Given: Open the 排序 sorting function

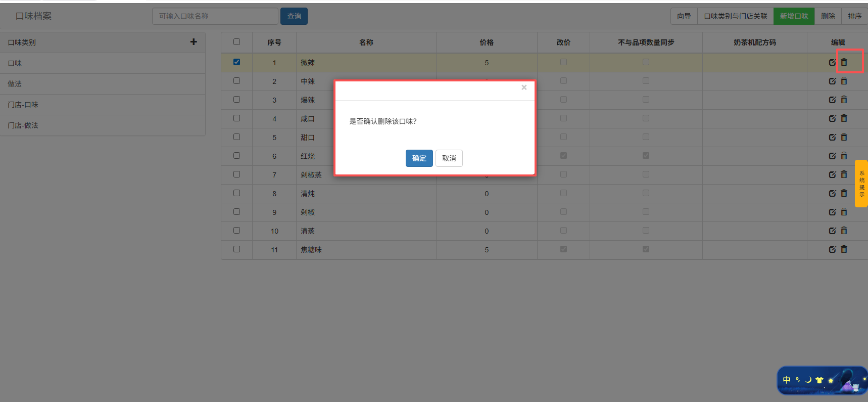Looking at the screenshot, I should pos(855,16).
